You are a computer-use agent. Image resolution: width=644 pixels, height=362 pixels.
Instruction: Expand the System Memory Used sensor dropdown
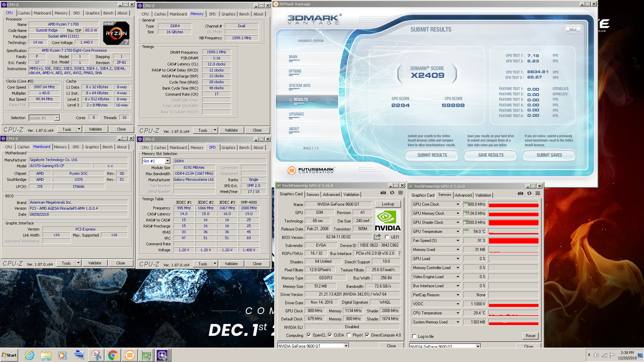(x=458, y=322)
